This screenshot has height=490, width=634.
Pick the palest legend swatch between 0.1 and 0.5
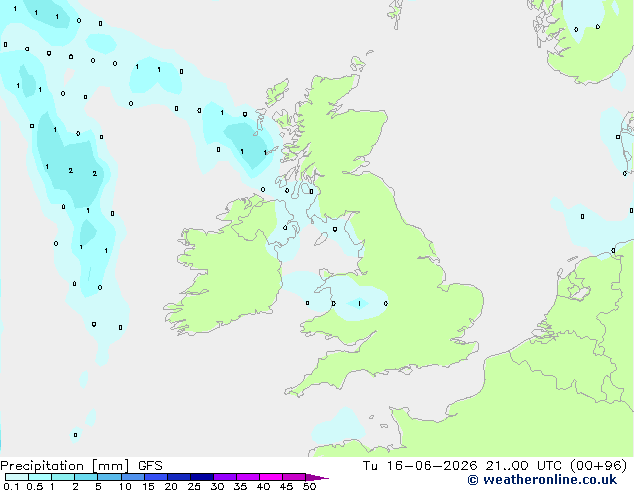click(x=17, y=477)
